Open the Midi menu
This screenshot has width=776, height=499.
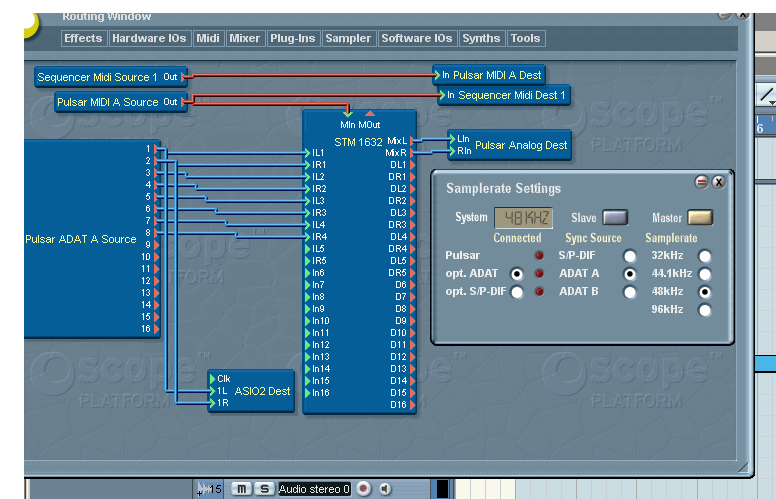click(208, 39)
